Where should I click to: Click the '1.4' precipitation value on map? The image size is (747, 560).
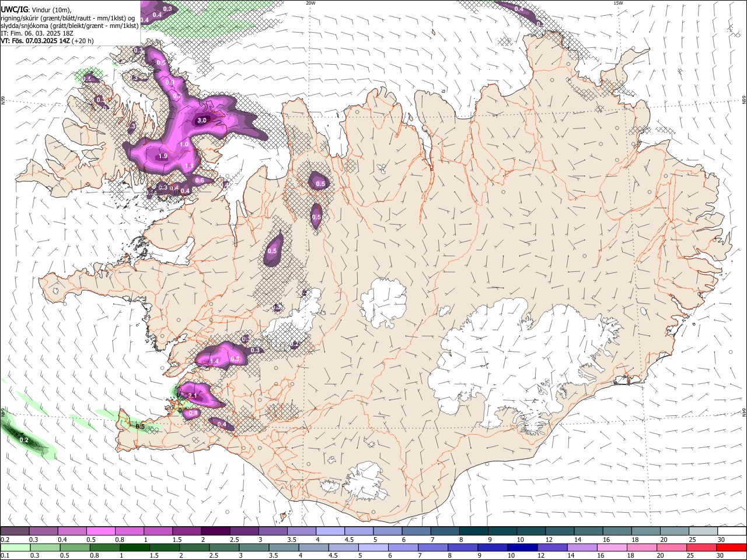click(x=214, y=362)
